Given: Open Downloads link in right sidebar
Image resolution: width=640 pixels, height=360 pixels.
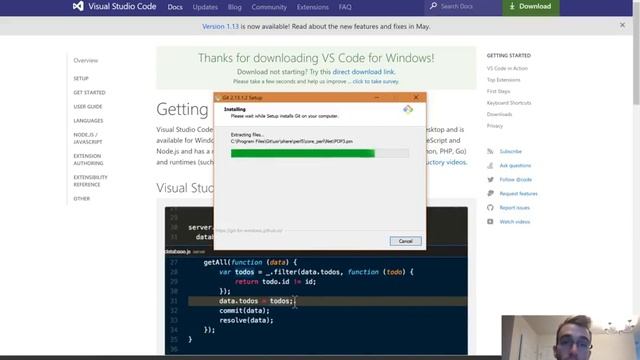Looking at the screenshot, I should coord(499,114).
